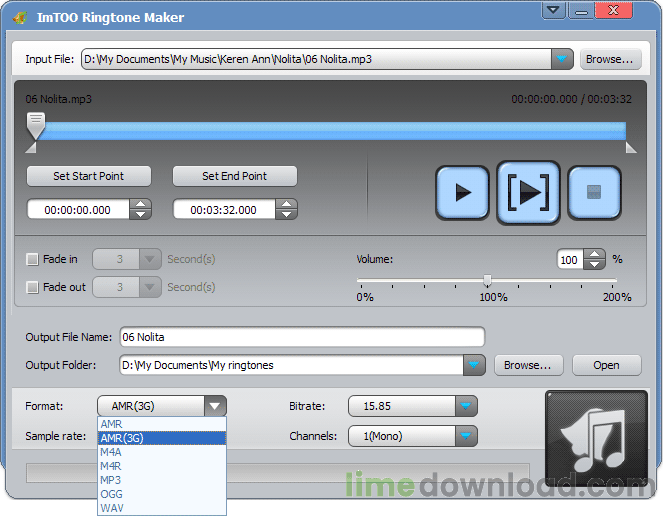
Task: Click Set Start Point button
Action: (89, 176)
